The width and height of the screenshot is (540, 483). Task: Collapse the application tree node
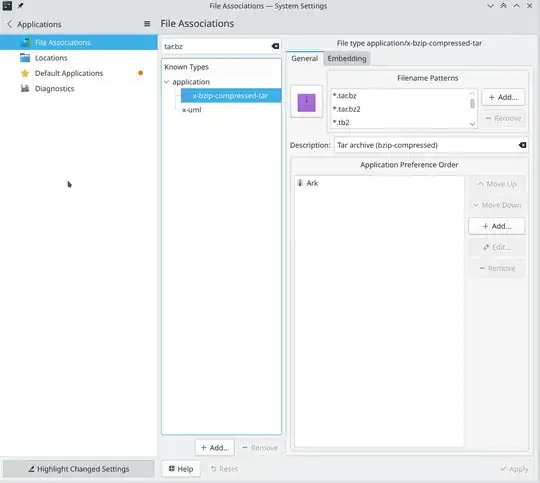coord(167,82)
